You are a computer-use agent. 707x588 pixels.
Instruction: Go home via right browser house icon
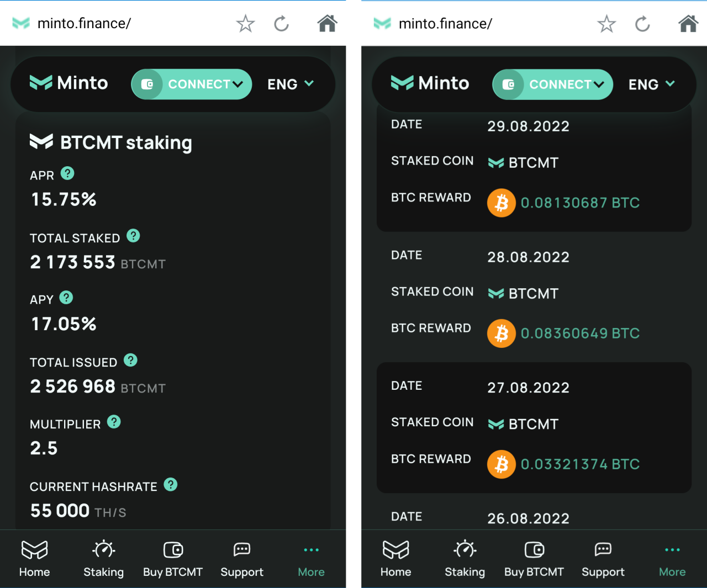[688, 24]
